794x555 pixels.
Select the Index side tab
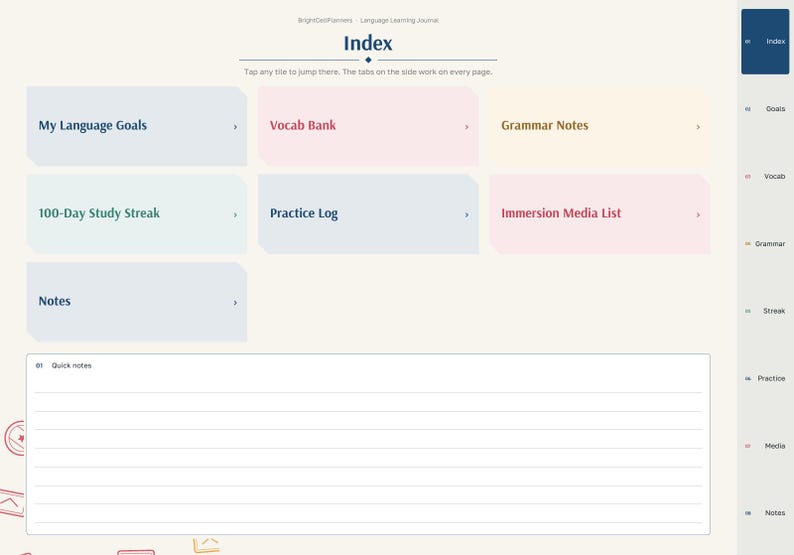[x=765, y=42]
